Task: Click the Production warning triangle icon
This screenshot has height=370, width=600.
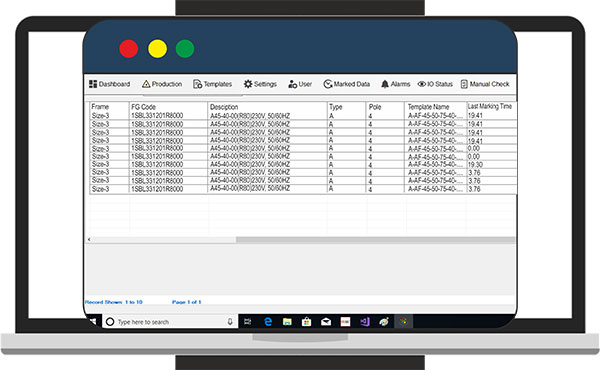Action: 146,84
